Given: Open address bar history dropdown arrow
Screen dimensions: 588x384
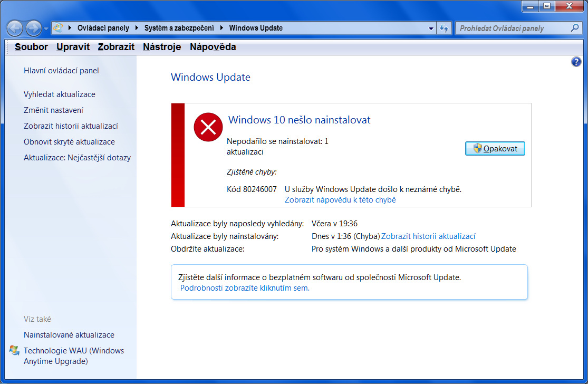Looking at the screenshot, I should (431, 28).
